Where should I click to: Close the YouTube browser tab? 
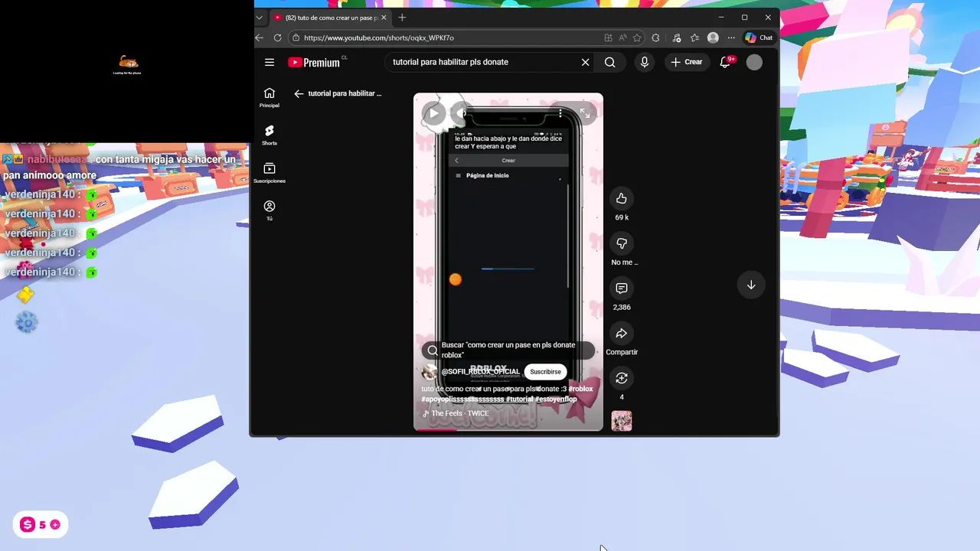[x=384, y=18]
